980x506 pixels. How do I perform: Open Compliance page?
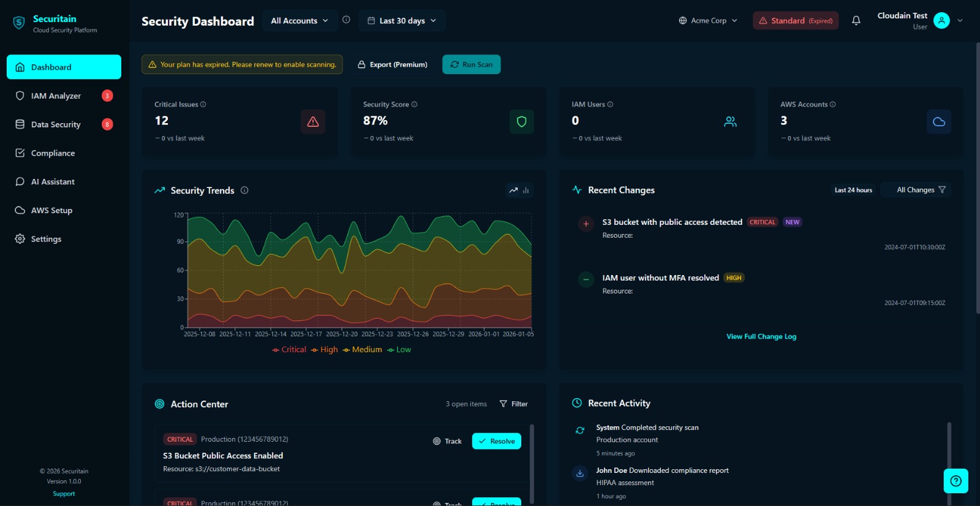point(64,153)
